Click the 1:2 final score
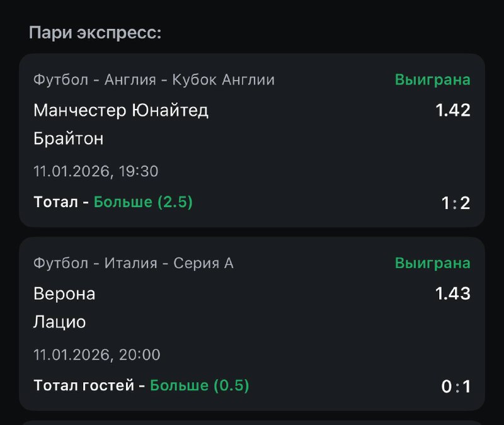The height and width of the screenshot is (425, 504). [x=456, y=203]
